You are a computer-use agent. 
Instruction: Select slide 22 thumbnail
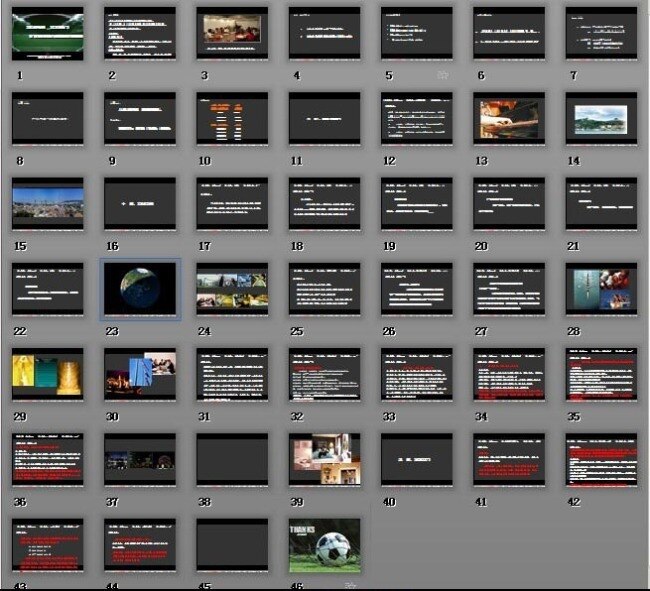tap(48, 289)
